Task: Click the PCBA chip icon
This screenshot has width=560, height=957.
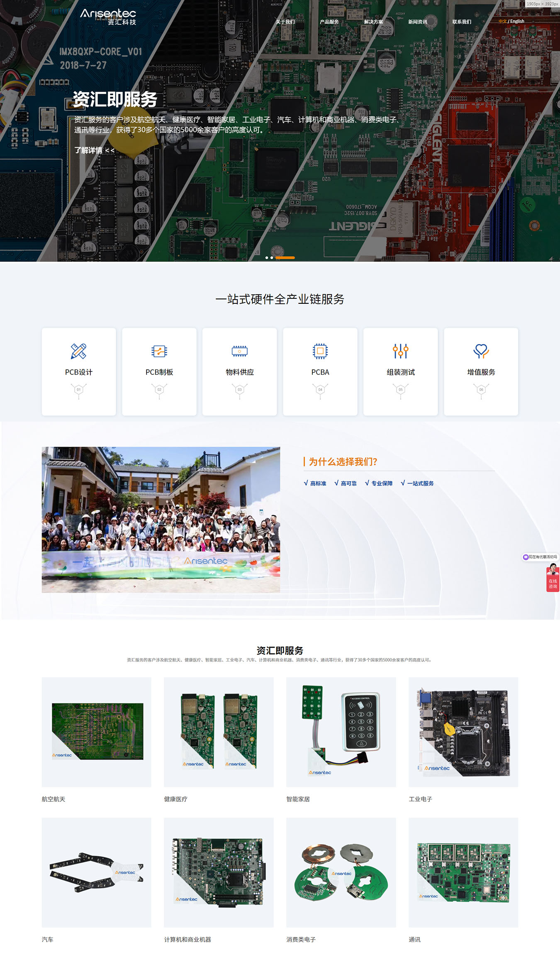Action: (x=320, y=351)
